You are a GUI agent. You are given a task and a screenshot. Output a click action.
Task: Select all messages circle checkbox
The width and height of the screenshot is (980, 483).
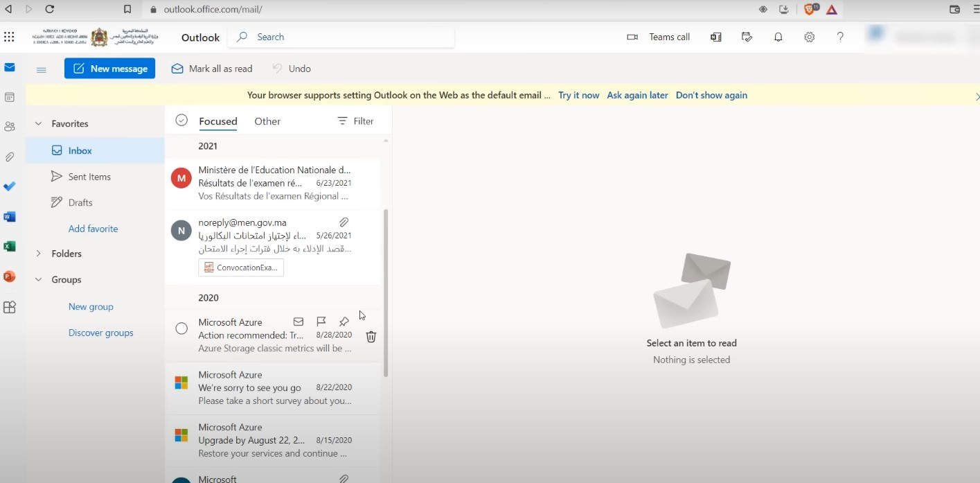pos(181,121)
